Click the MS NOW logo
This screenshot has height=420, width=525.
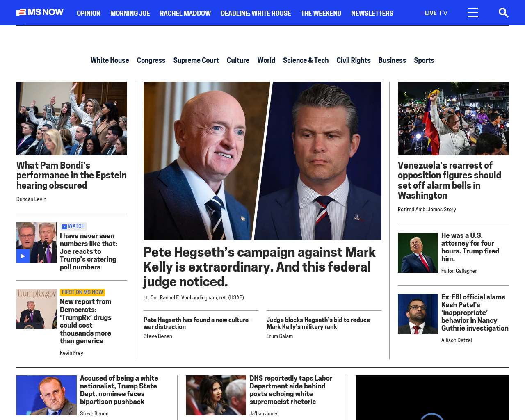tap(40, 12)
